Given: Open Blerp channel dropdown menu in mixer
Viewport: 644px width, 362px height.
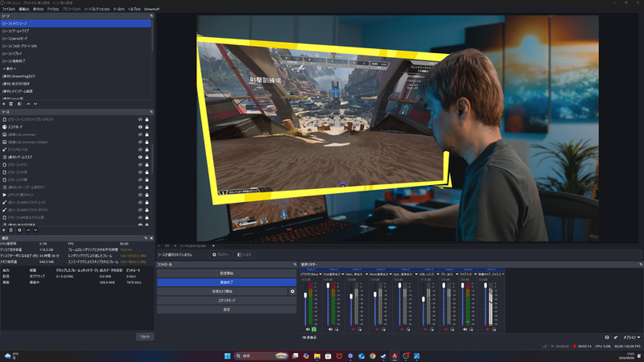Looking at the screenshot, I should (320, 274).
